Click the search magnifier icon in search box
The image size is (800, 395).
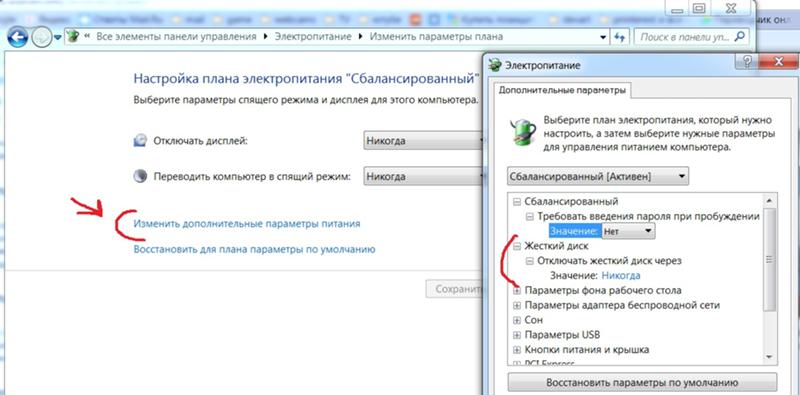tap(740, 36)
